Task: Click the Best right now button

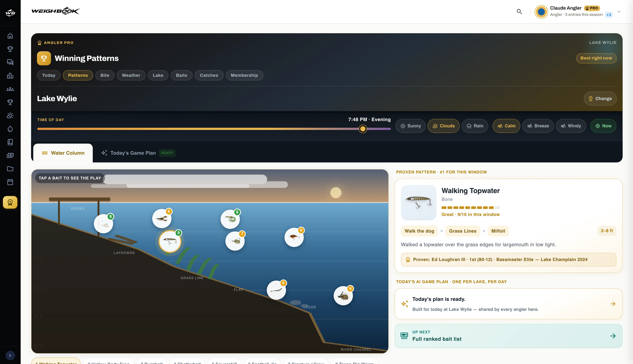Action: (x=596, y=58)
